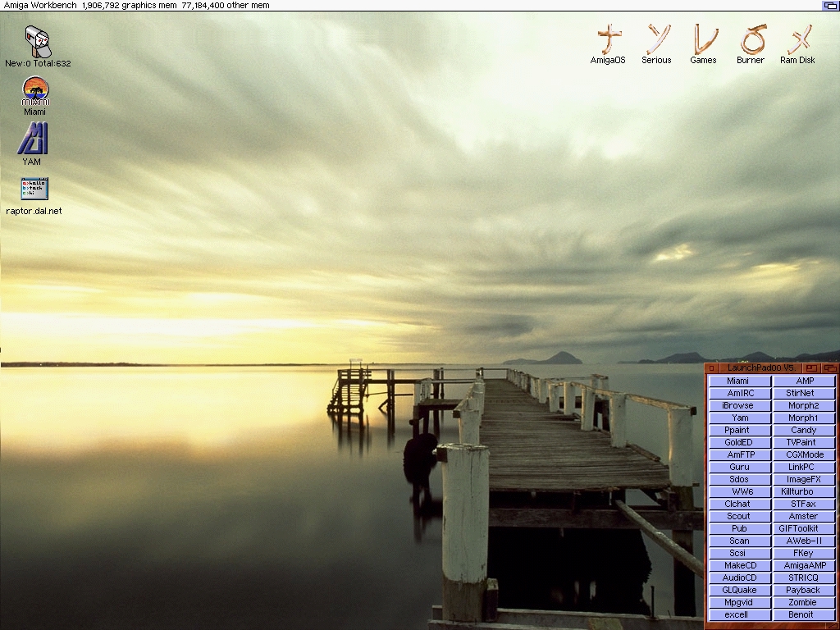The image size is (840, 630).
Task: Click the TVPaint launcher button
Action: pyautogui.click(x=803, y=443)
